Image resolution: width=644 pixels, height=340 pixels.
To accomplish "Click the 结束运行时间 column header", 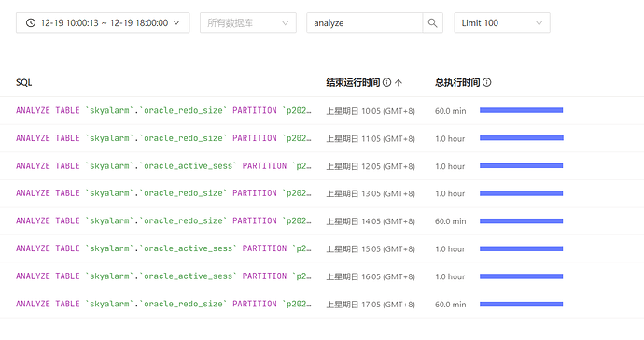I will [x=353, y=82].
